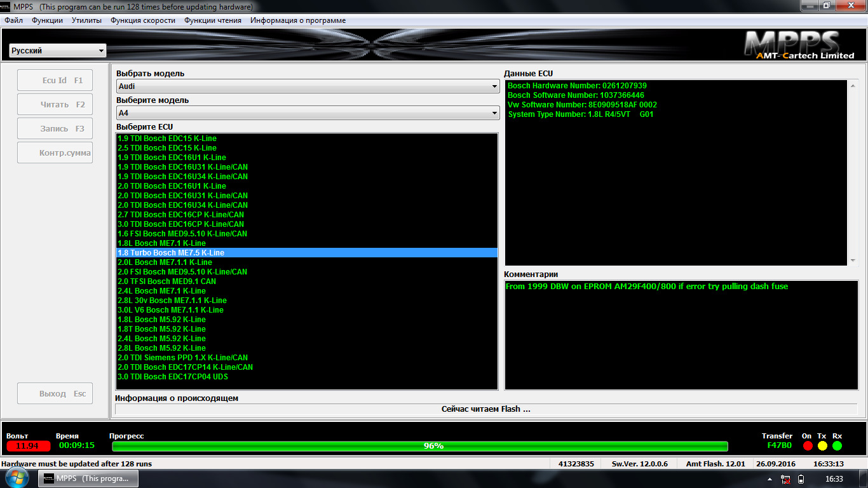868x488 pixels.
Task: Select 2.8L Bosch M5.92 K-Line
Action: (307, 348)
